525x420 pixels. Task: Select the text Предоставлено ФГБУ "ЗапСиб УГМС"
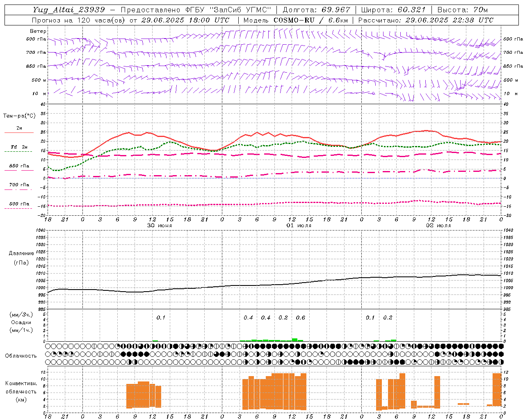pos(196,10)
